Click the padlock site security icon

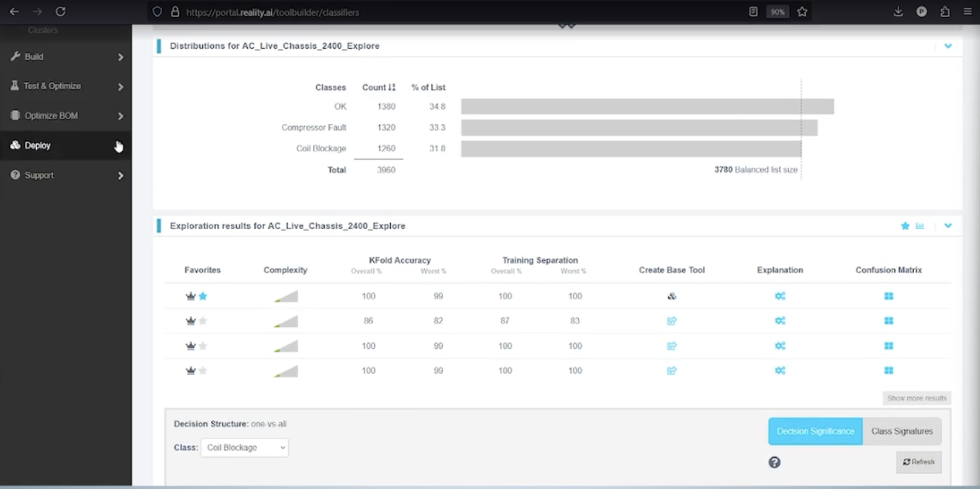tap(175, 12)
